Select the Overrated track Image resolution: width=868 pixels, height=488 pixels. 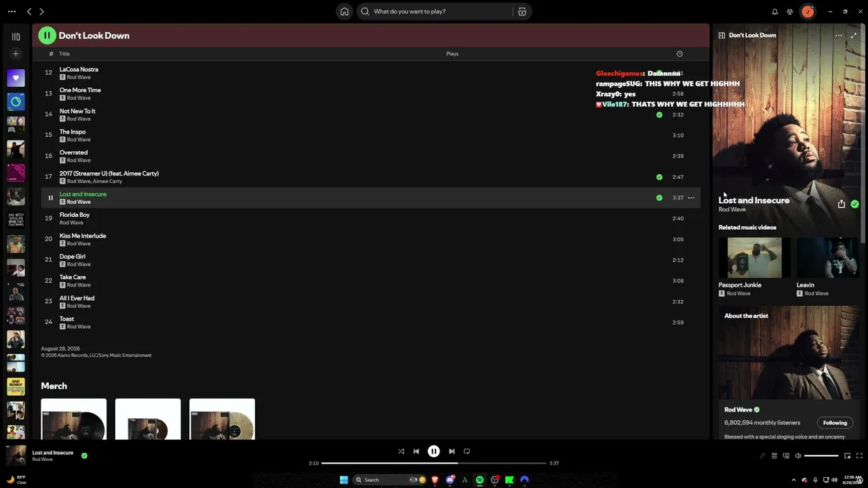(x=73, y=152)
